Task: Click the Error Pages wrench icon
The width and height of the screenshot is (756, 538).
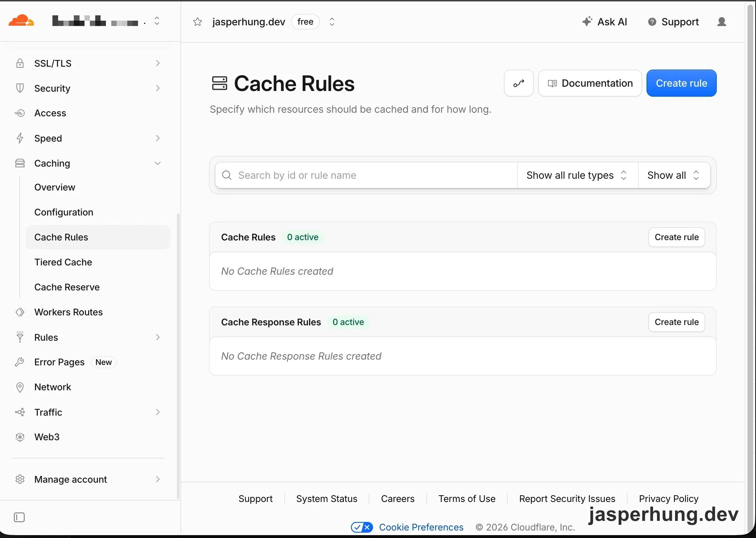Action: tap(19, 362)
